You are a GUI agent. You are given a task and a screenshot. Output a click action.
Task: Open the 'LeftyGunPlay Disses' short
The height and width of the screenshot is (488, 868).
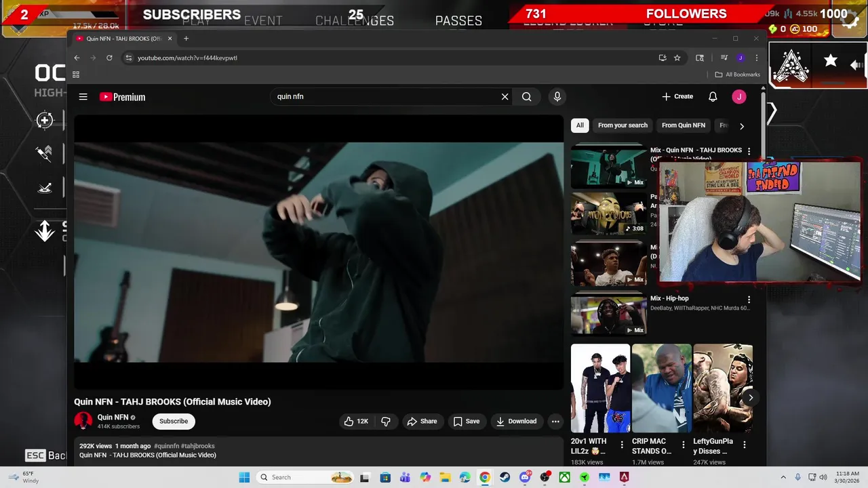point(723,388)
